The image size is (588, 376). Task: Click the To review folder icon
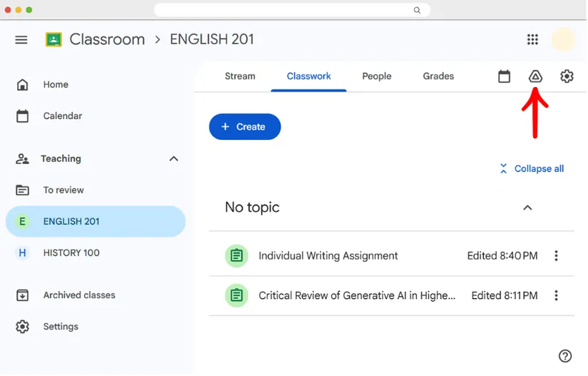[23, 190]
